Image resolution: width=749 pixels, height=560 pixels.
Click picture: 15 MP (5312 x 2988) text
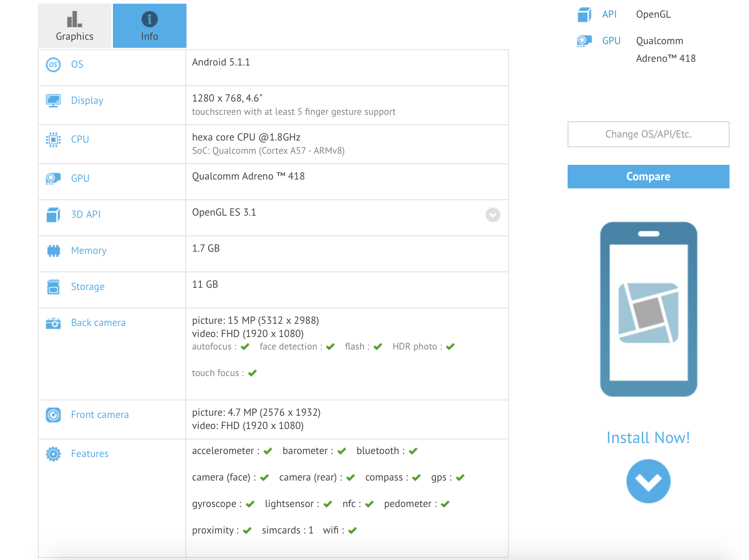[255, 320]
